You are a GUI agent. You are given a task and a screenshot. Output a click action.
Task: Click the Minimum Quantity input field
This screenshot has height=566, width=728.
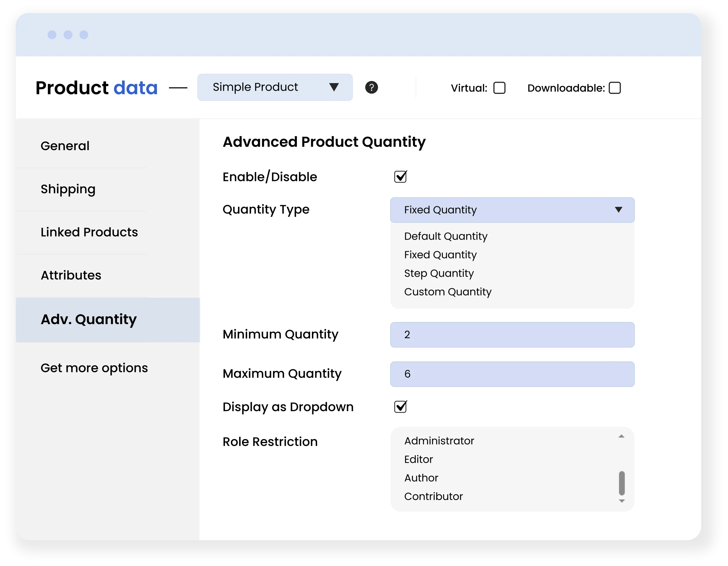pos(512,335)
